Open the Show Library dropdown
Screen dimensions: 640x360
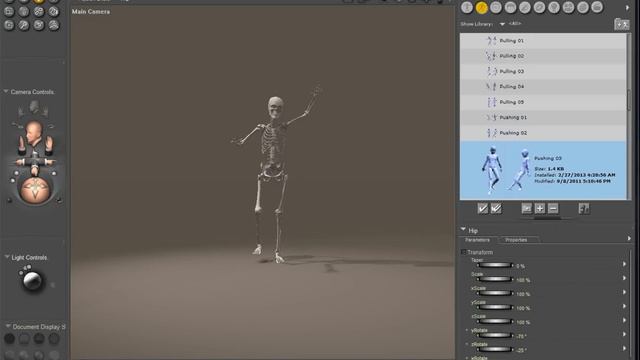tap(502, 24)
